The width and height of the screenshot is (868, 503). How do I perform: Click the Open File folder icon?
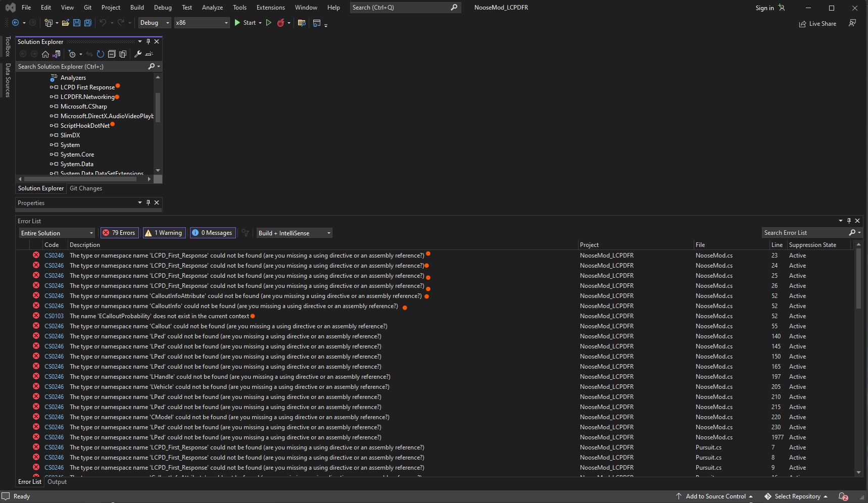65,23
